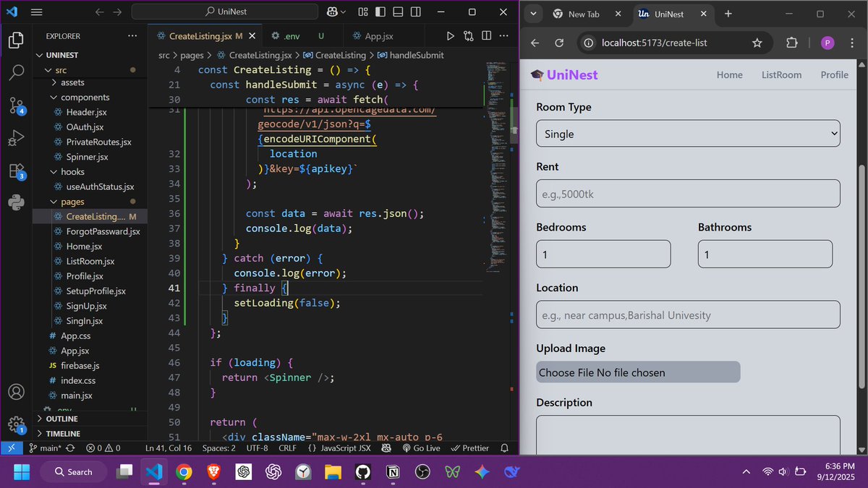Open the Copilot chat menu in title bar
Image resolution: width=868 pixels, height=488 pixels.
pyautogui.click(x=336, y=12)
